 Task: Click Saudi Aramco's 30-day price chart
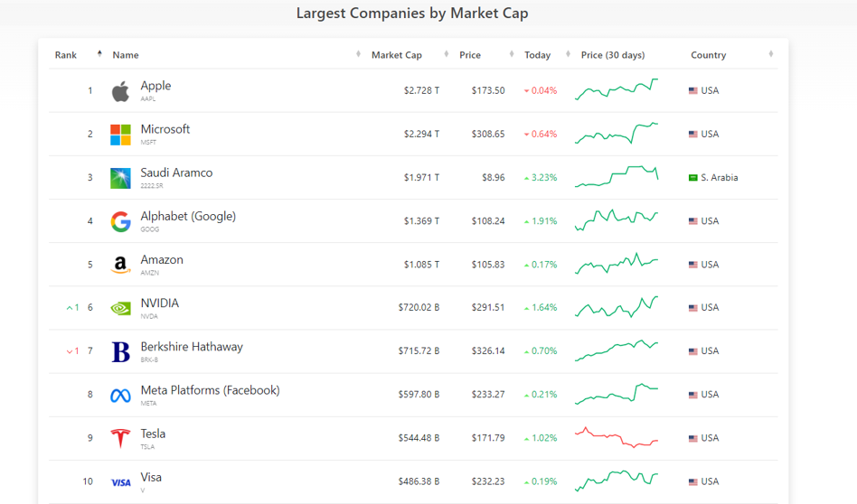(617, 177)
